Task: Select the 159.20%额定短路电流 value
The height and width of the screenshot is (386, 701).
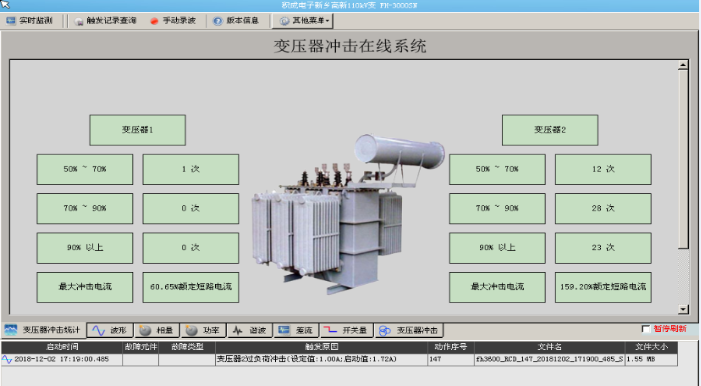Action: pyautogui.click(x=603, y=287)
